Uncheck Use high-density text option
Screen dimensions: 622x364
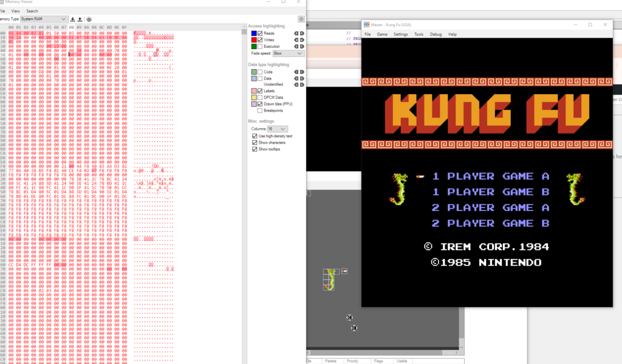255,136
